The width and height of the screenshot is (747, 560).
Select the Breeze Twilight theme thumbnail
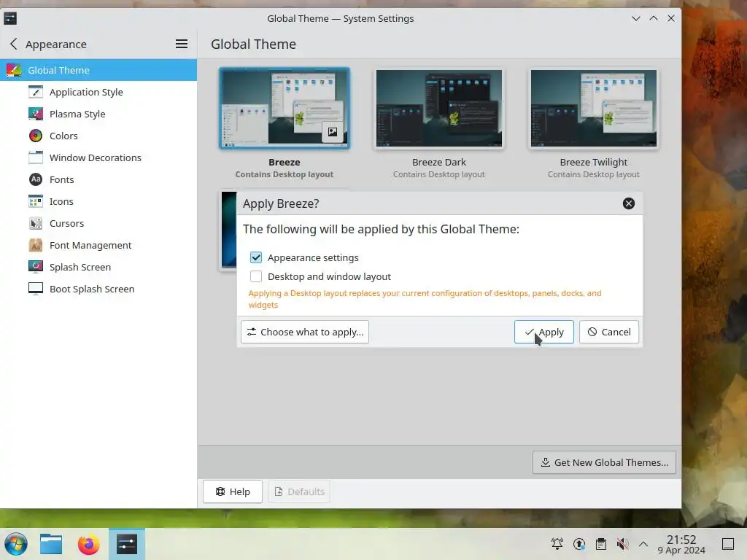[x=594, y=109]
